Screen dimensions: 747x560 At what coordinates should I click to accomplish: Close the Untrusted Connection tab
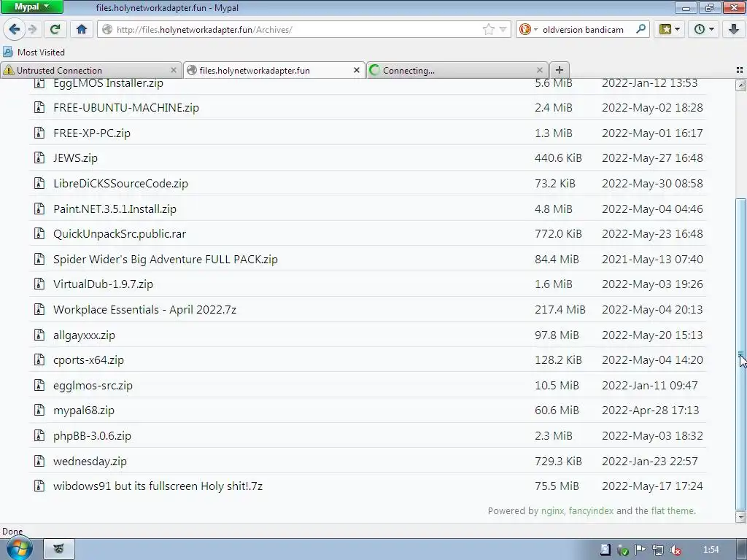click(174, 70)
